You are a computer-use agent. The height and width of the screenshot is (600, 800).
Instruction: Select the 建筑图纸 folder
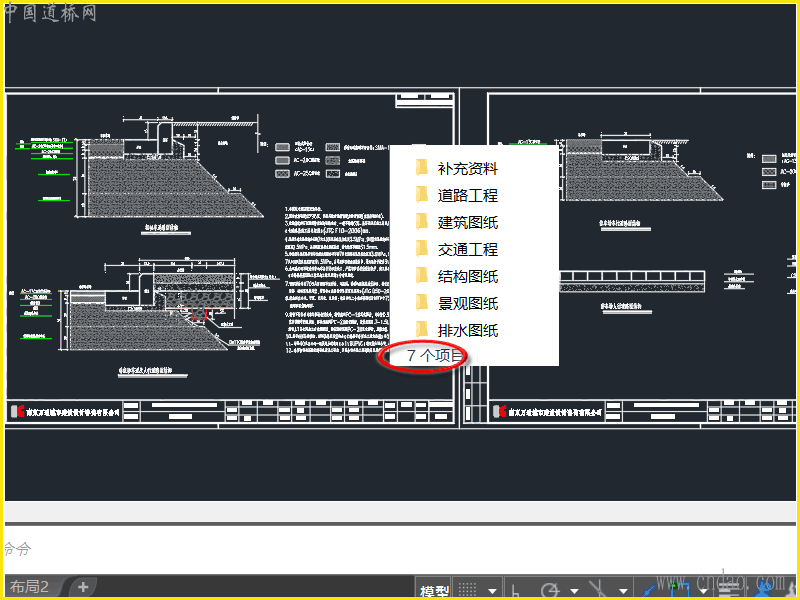coord(467,222)
